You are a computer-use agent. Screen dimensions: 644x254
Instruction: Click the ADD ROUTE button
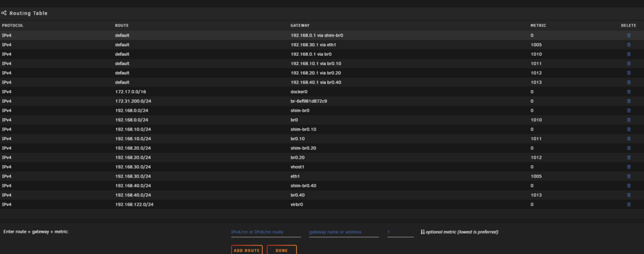coord(247,250)
